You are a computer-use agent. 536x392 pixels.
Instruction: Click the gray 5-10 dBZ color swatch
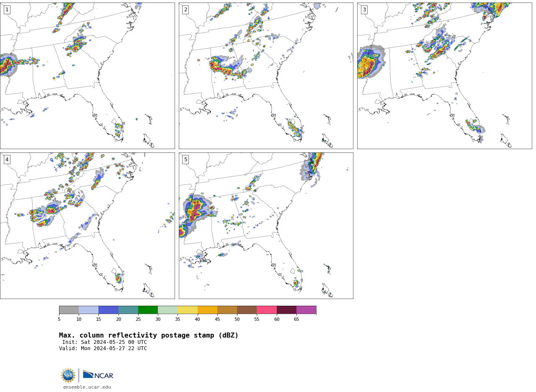[x=69, y=310]
